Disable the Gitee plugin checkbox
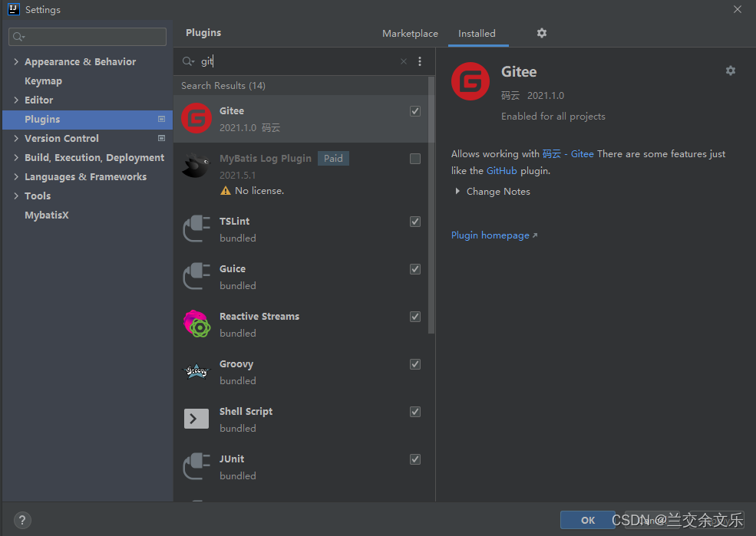This screenshot has width=756, height=536. coord(414,110)
